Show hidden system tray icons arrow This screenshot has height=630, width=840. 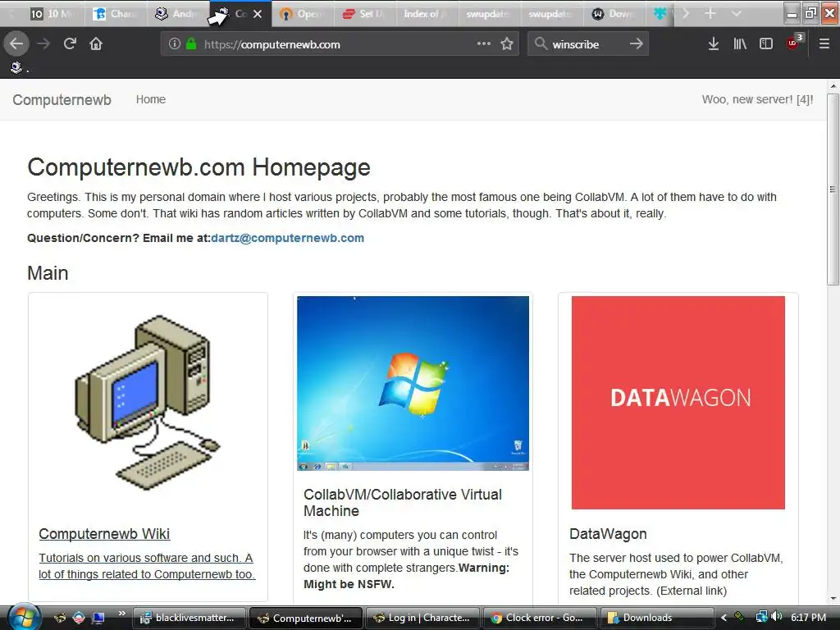724,618
